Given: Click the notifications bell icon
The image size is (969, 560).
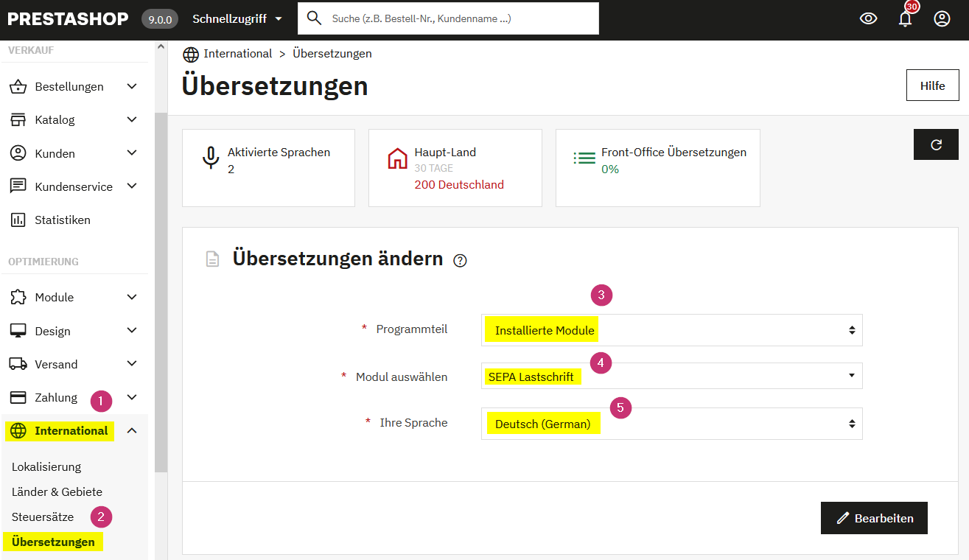Looking at the screenshot, I should [x=905, y=19].
